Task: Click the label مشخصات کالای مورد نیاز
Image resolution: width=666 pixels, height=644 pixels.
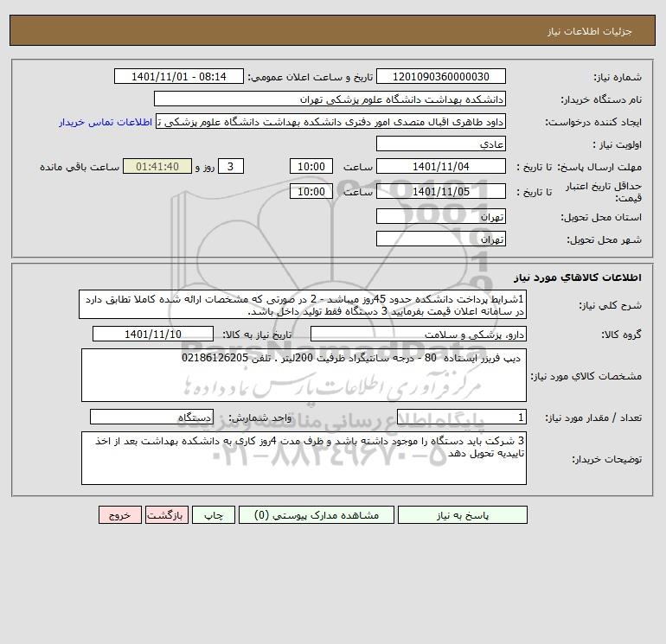Action: pos(586,376)
